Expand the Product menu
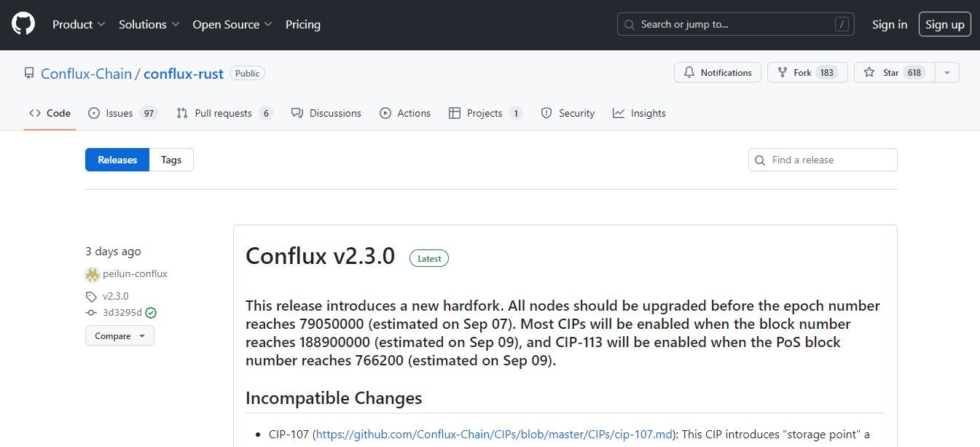 tap(79, 24)
